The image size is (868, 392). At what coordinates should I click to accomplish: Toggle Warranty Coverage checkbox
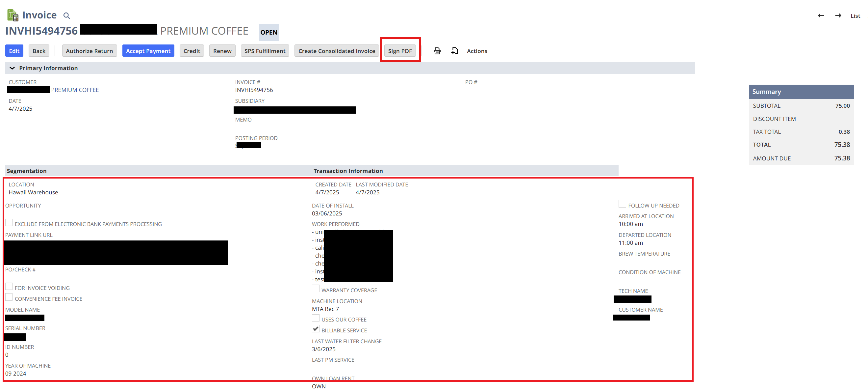coord(316,289)
